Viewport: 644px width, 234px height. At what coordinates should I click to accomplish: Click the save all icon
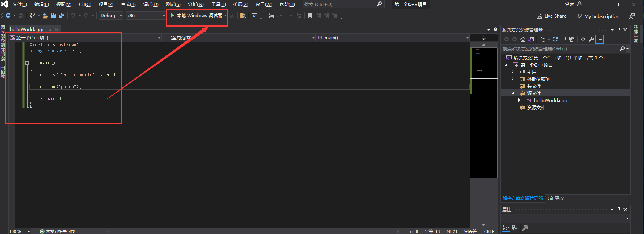tap(62, 16)
